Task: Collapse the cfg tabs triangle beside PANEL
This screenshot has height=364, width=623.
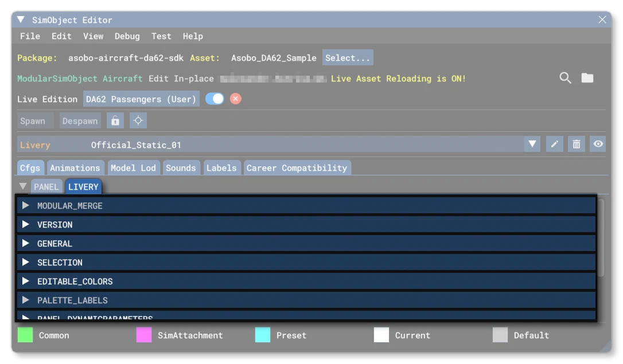Action: [23, 186]
